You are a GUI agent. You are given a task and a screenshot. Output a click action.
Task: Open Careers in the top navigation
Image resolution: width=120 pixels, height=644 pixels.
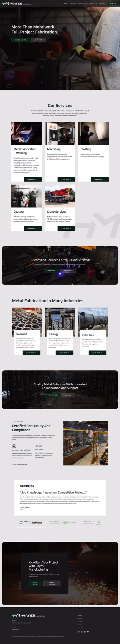pos(102,4)
